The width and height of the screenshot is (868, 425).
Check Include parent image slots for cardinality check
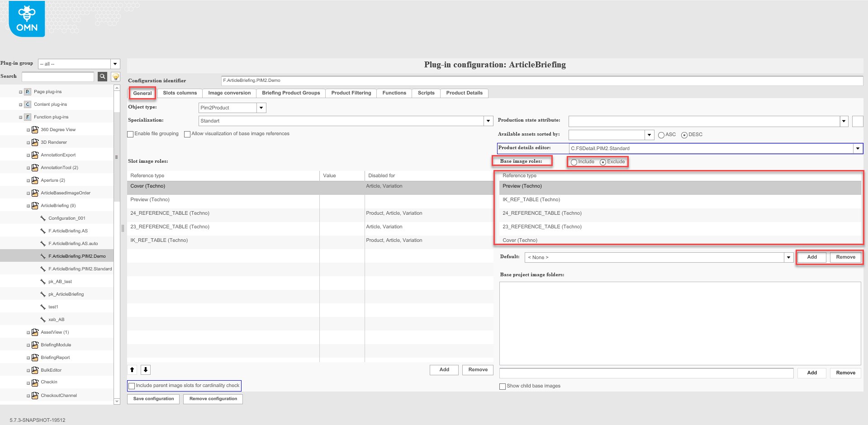[132, 385]
